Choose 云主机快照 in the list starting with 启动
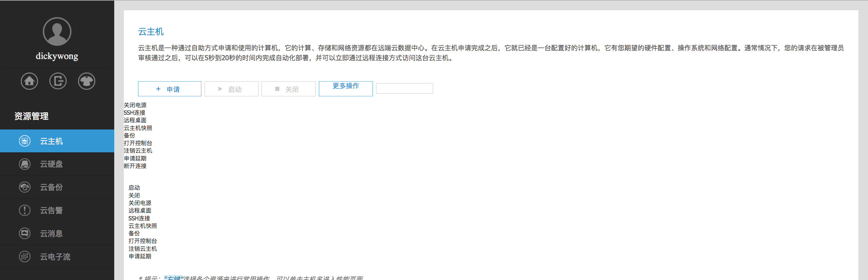This screenshot has width=868, height=280. tap(143, 226)
